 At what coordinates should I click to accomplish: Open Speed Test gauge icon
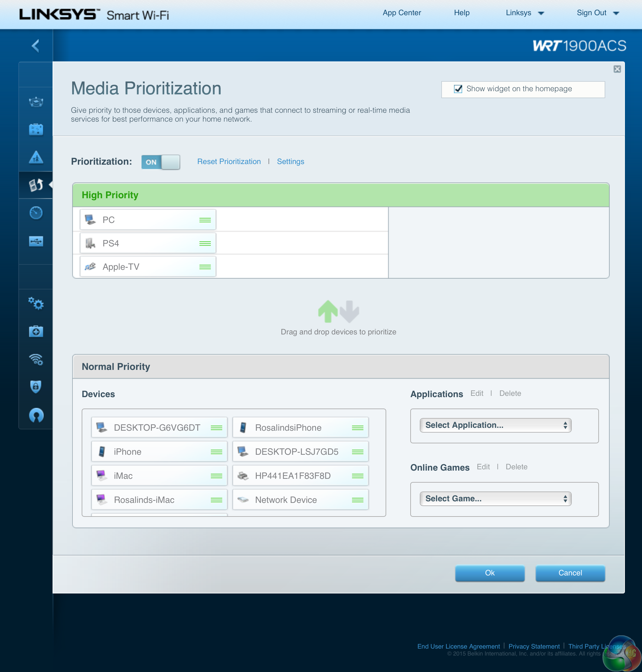[35, 213]
